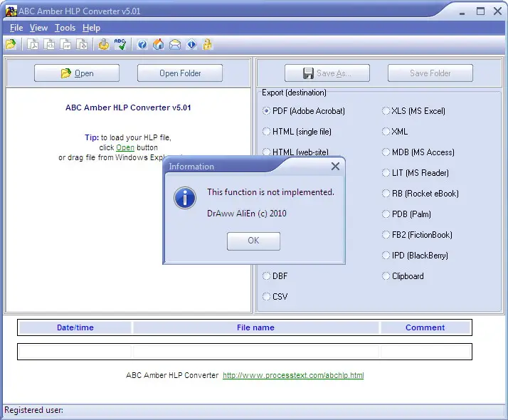
Task: Click OK in the Information dialog
Action: pyautogui.click(x=253, y=241)
